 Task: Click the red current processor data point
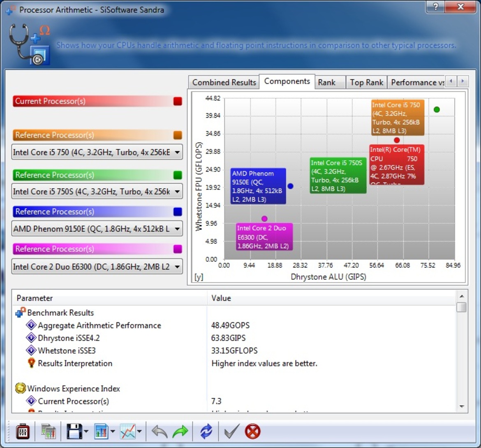(x=397, y=140)
